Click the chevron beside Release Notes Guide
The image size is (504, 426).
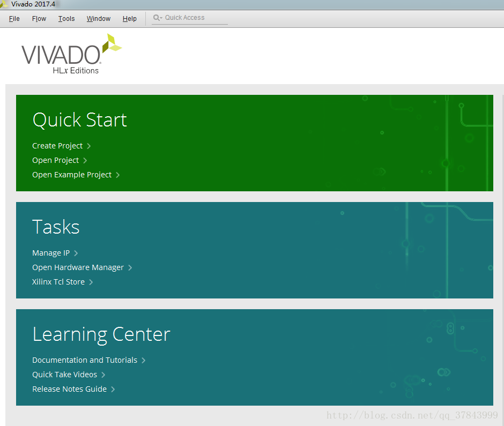tap(113, 390)
